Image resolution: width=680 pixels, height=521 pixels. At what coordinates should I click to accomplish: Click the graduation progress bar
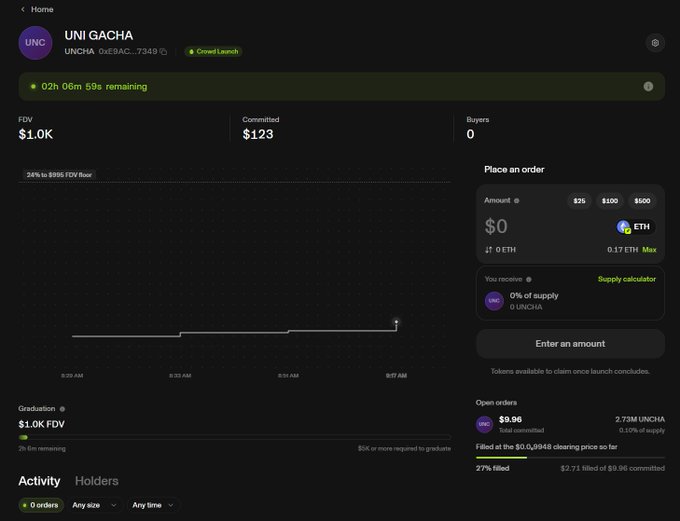tap(234, 437)
